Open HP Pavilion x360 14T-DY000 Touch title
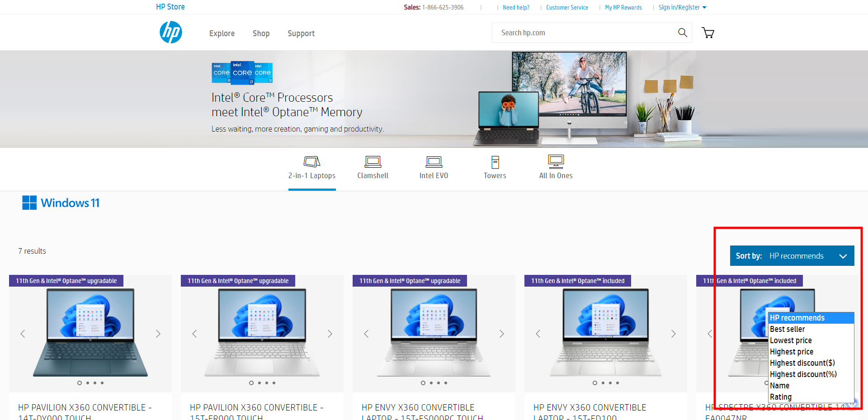The image size is (868, 420). point(85,412)
